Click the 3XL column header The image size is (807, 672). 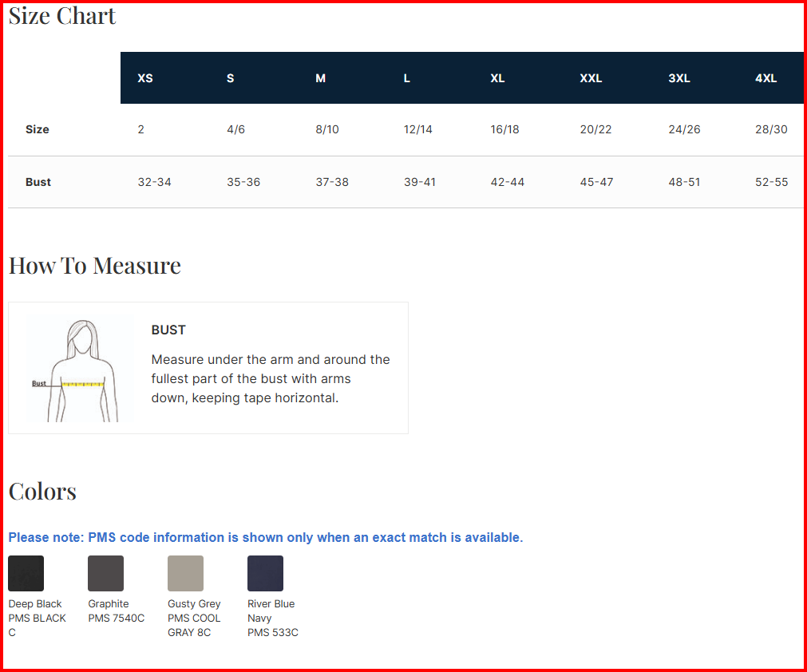[679, 78]
